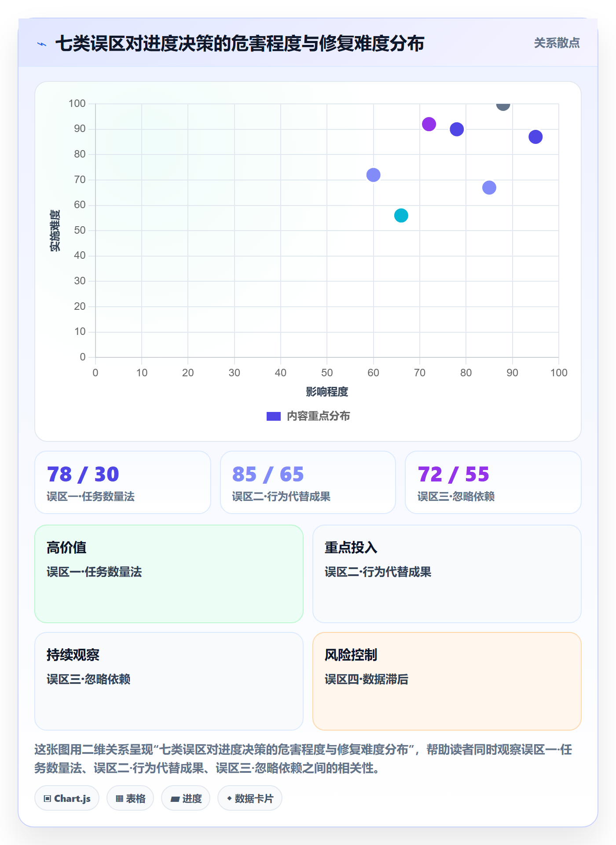The image size is (616, 845).
Task: Click "误区一·任务数量法" label under 78 / 30
Action: point(91,496)
